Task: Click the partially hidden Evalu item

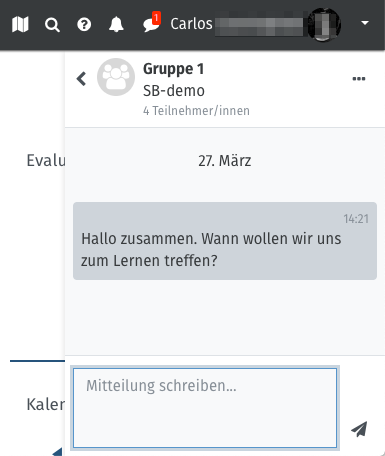Action: tap(46, 161)
